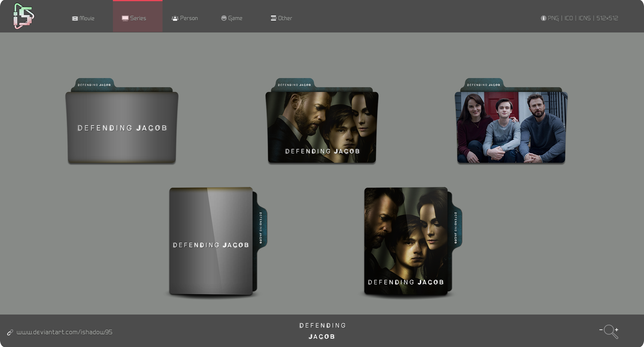Image resolution: width=644 pixels, height=347 pixels.
Task: Select the plain gray Defending Jacob folder
Action: [x=122, y=121]
